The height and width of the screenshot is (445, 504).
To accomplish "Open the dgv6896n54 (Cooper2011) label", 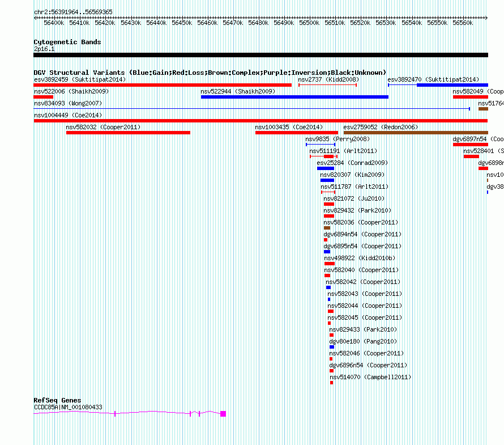I will tap(368, 365).
